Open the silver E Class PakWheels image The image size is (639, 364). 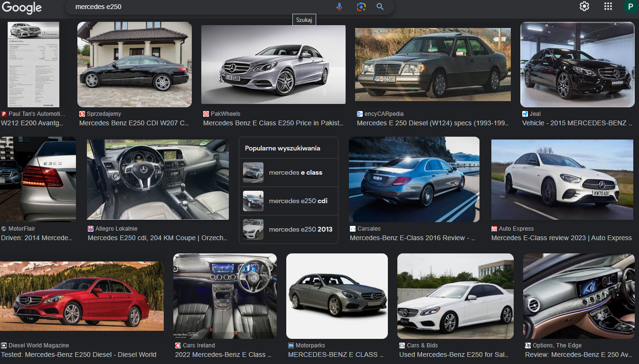coord(273,65)
